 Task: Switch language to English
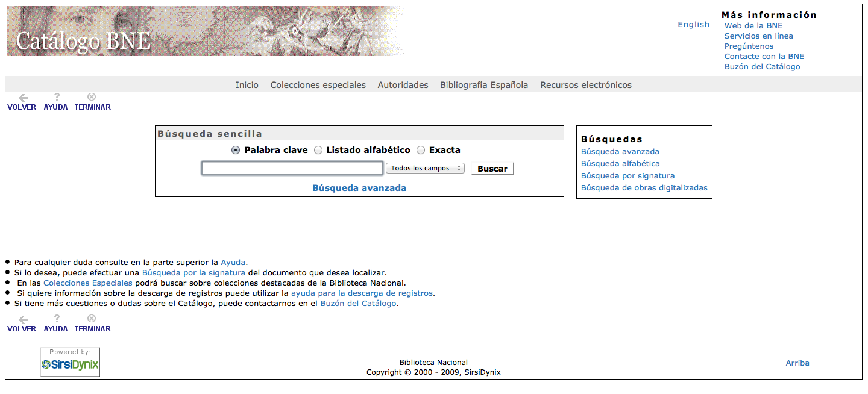coord(693,25)
